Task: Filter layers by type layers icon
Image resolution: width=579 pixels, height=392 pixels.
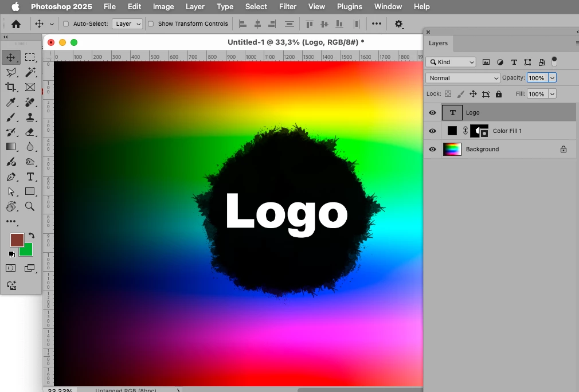Action: pyautogui.click(x=514, y=62)
